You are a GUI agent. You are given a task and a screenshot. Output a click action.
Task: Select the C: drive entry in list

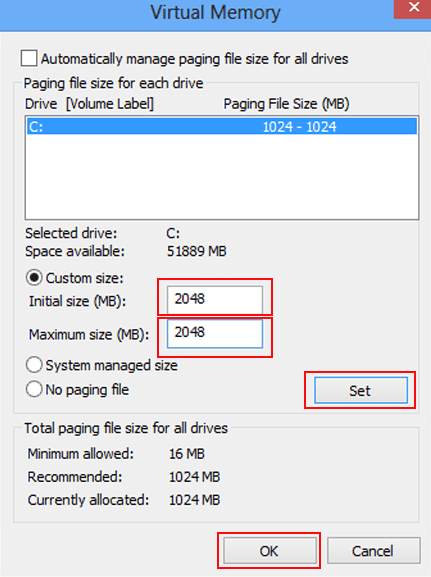pyautogui.click(x=222, y=127)
